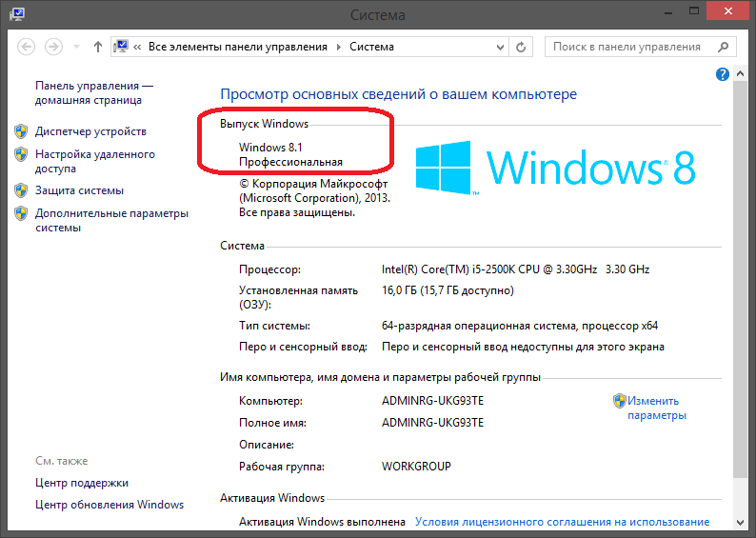Click the Профессиональная edition text
Screen dimensions: 756x538
[x=290, y=162]
